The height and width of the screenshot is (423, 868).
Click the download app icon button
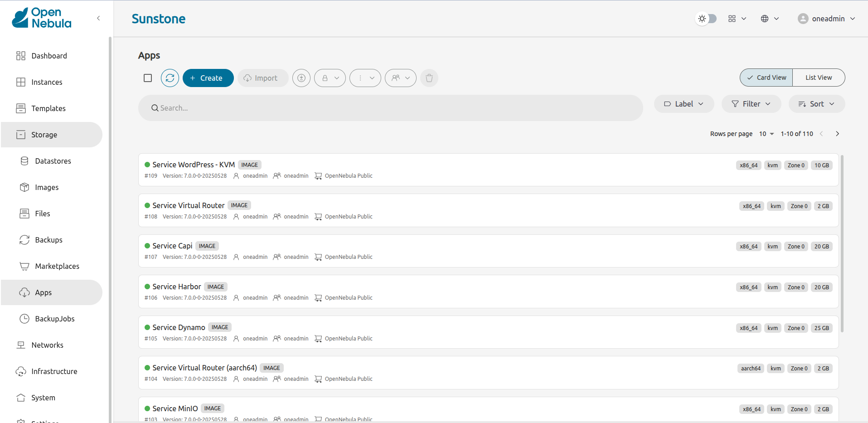pyautogui.click(x=301, y=78)
